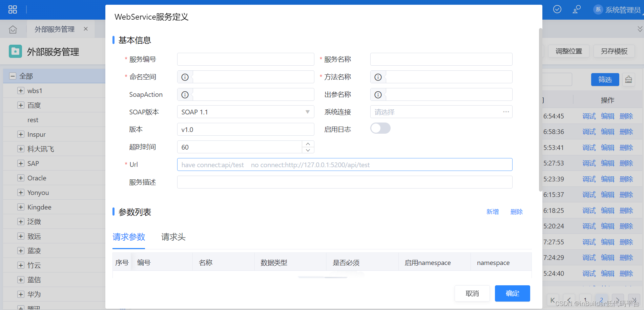Click 删除 in the 5:53:41 row
Image resolution: width=644 pixels, height=310 pixels.
click(x=626, y=148)
